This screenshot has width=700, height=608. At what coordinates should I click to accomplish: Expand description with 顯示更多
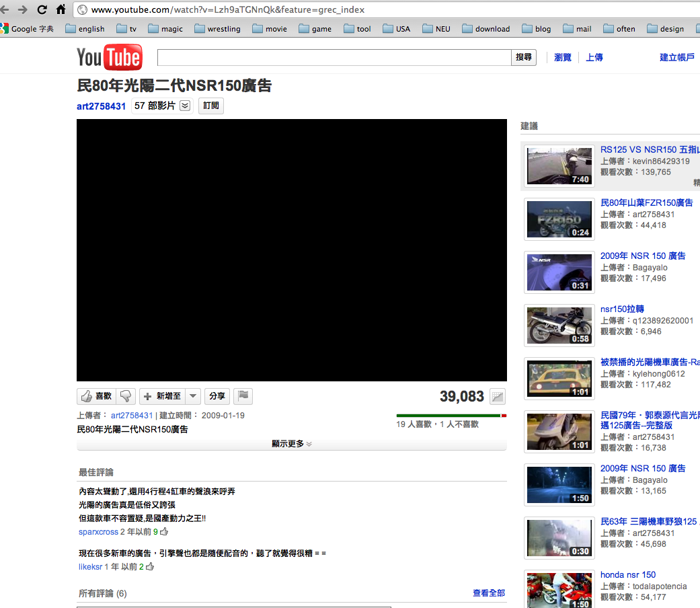[x=291, y=444]
